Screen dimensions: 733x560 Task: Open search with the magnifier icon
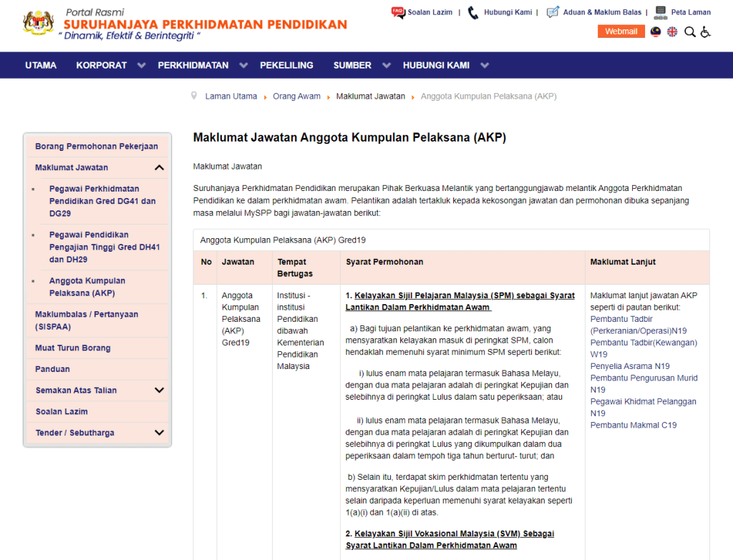point(689,31)
